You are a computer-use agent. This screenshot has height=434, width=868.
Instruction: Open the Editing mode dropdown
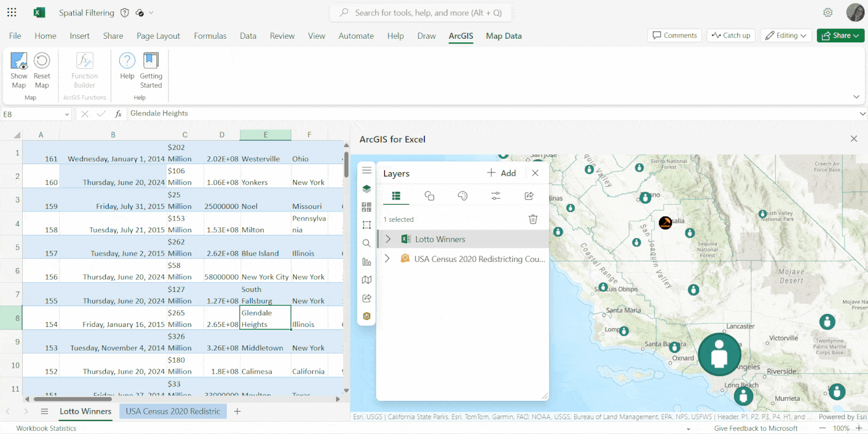pyautogui.click(x=786, y=35)
